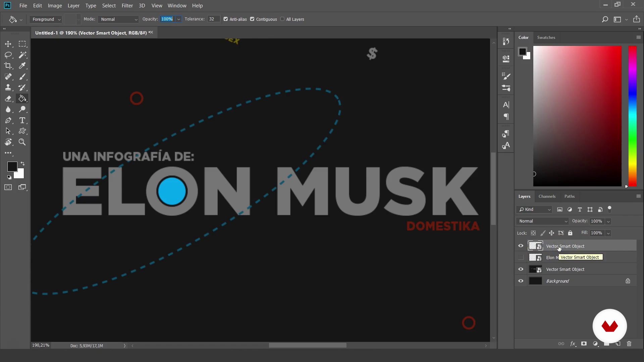644x362 pixels.
Task: Select the Move tool
Action: [8, 44]
